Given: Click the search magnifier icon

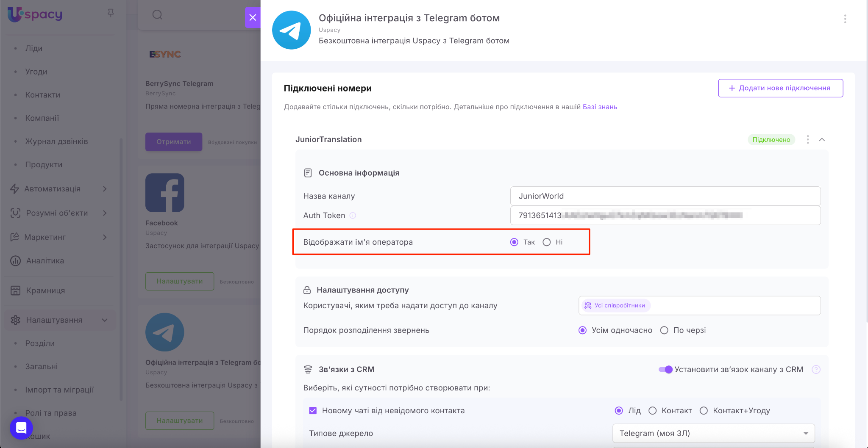Looking at the screenshot, I should pyautogui.click(x=157, y=15).
